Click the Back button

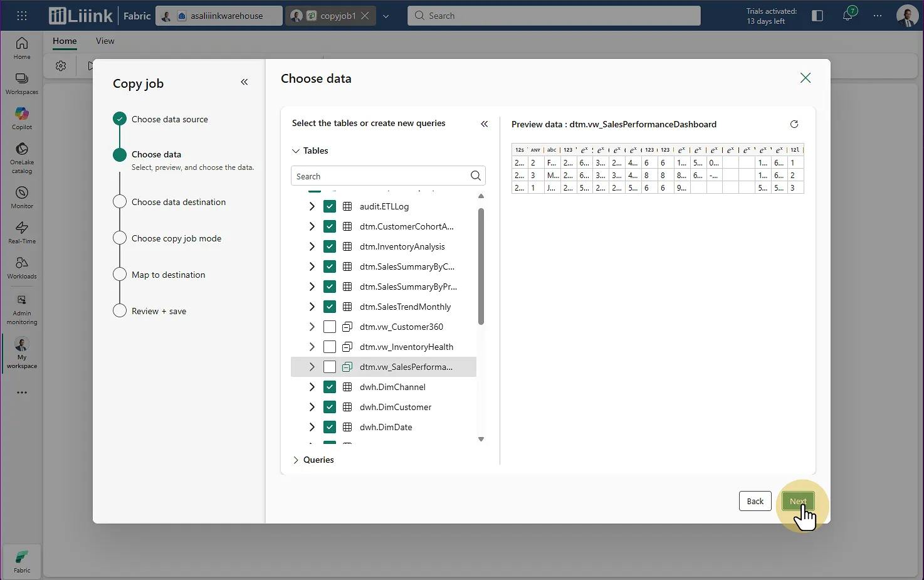point(755,501)
